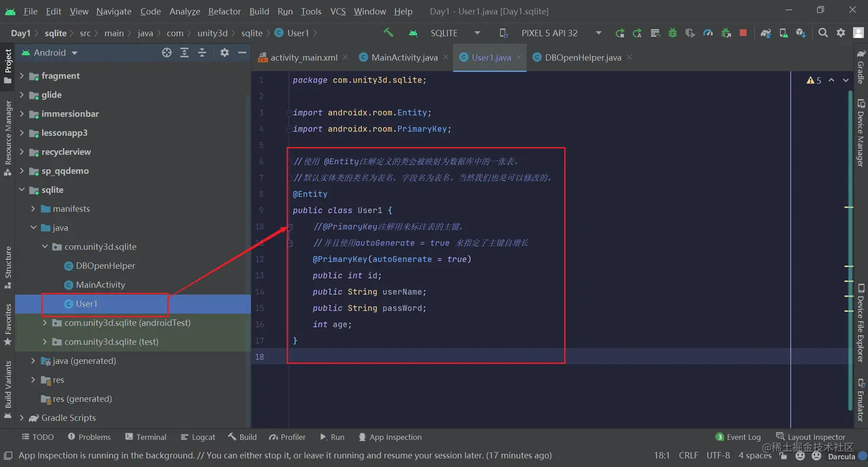Screen dimensions: 868x467
Task: Click CRLF line separator in status bar
Action: coord(688,456)
